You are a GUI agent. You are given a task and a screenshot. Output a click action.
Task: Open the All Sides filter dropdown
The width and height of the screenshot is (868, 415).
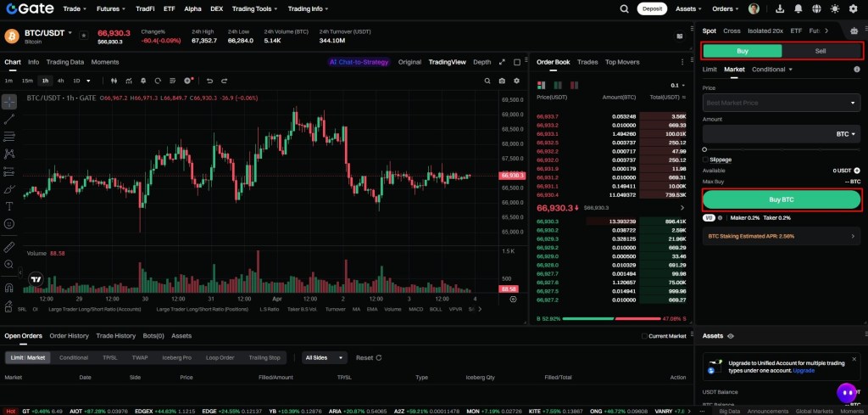[x=325, y=358]
